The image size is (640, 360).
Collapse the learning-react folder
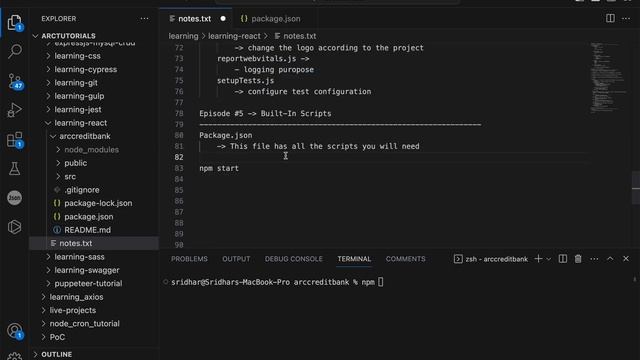coord(80,123)
